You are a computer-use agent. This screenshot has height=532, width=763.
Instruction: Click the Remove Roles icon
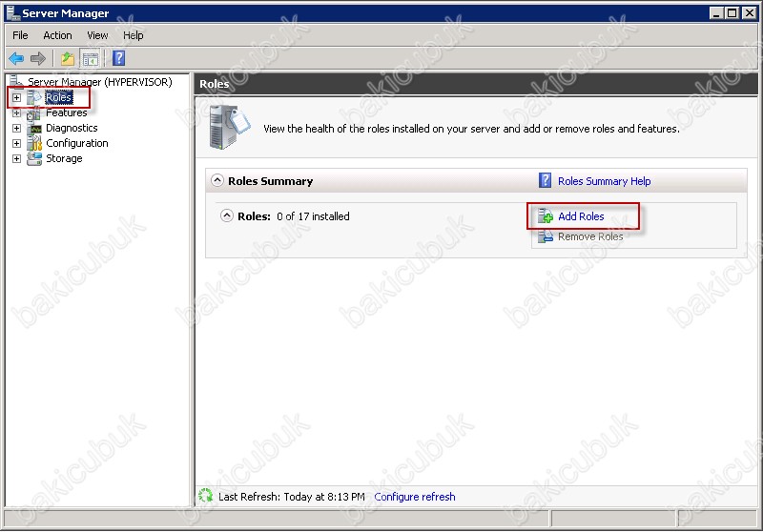coord(545,236)
